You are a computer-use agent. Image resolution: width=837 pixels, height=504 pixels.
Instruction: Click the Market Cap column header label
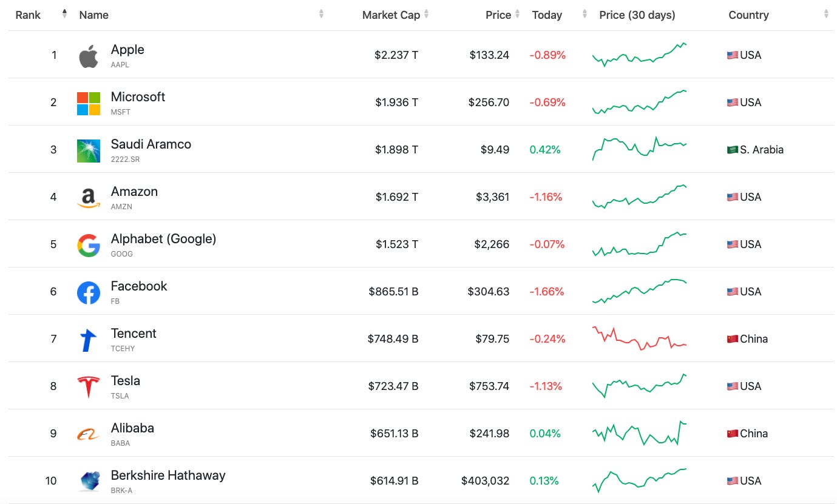(x=391, y=15)
